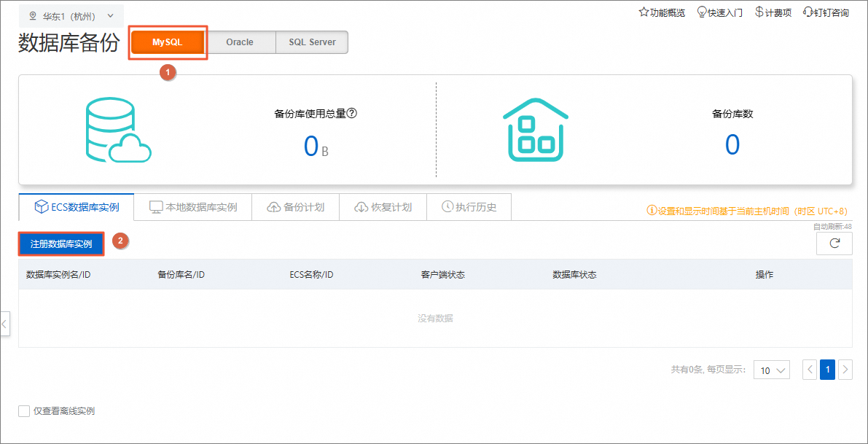Click the ECS名称/ID column header
This screenshot has height=444, width=868.
click(x=312, y=275)
